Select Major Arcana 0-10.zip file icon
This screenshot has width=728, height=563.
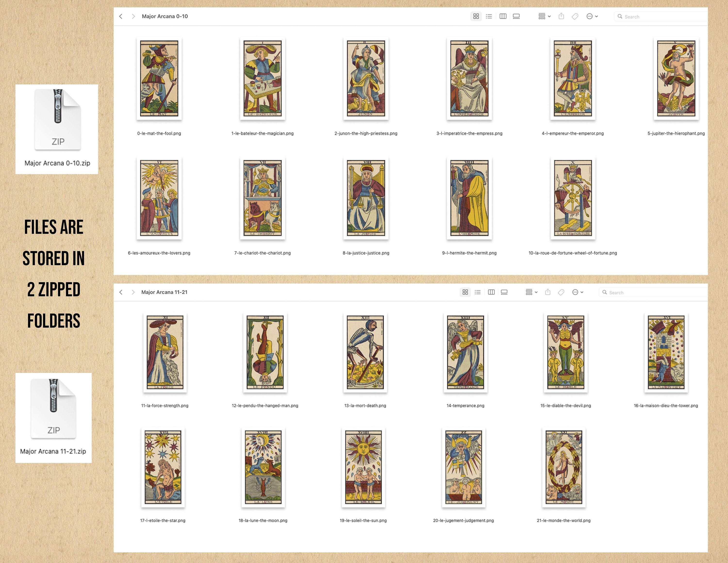tap(58, 120)
